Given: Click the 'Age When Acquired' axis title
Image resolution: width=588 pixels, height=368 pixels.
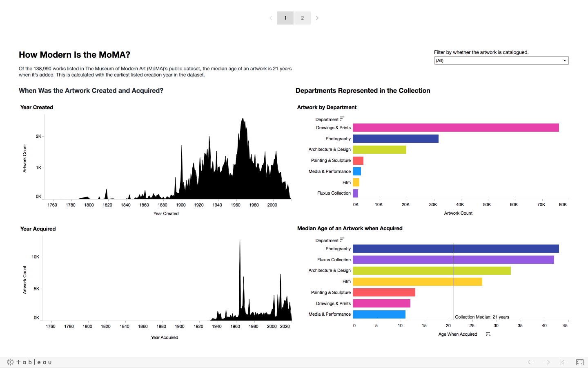Looking at the screenshot, I should tap(458, 334).
